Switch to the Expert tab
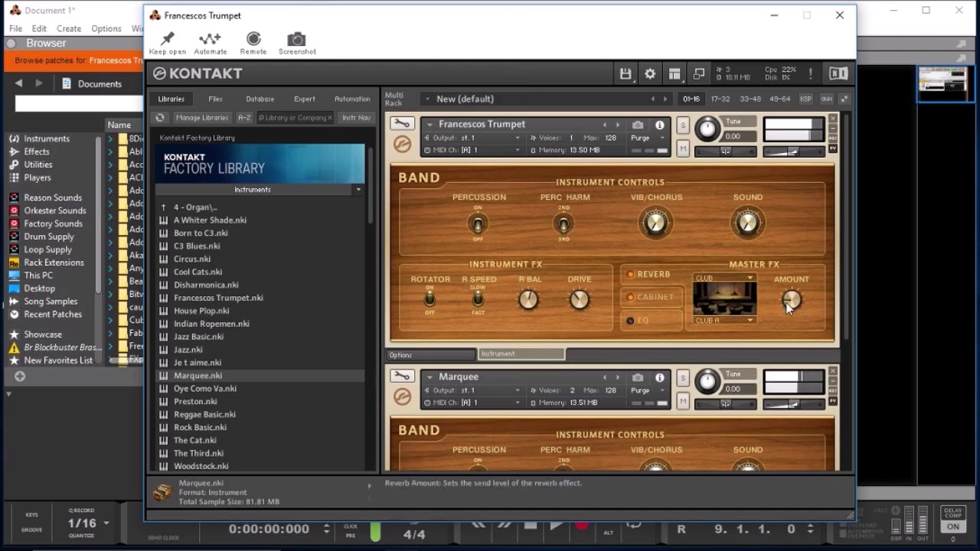 304,99
